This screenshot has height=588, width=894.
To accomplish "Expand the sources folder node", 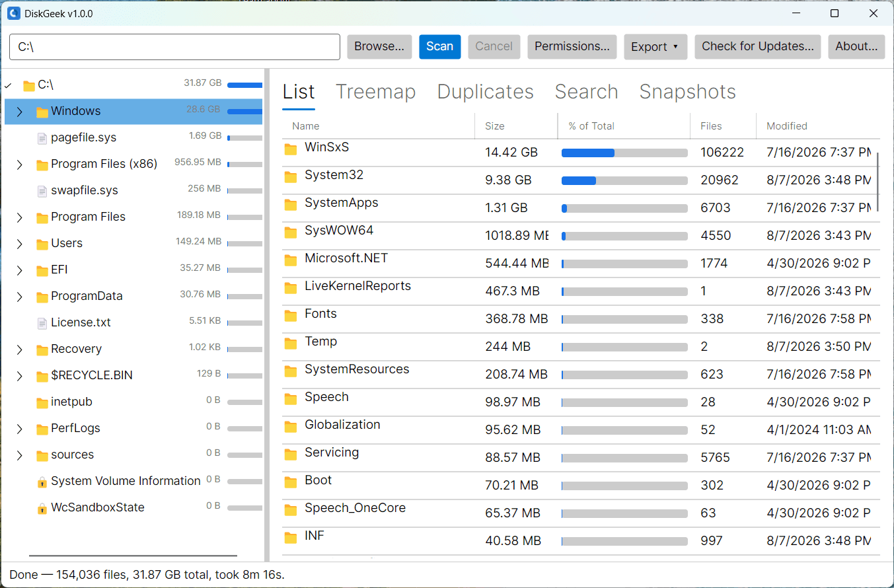I will [19, 455].
